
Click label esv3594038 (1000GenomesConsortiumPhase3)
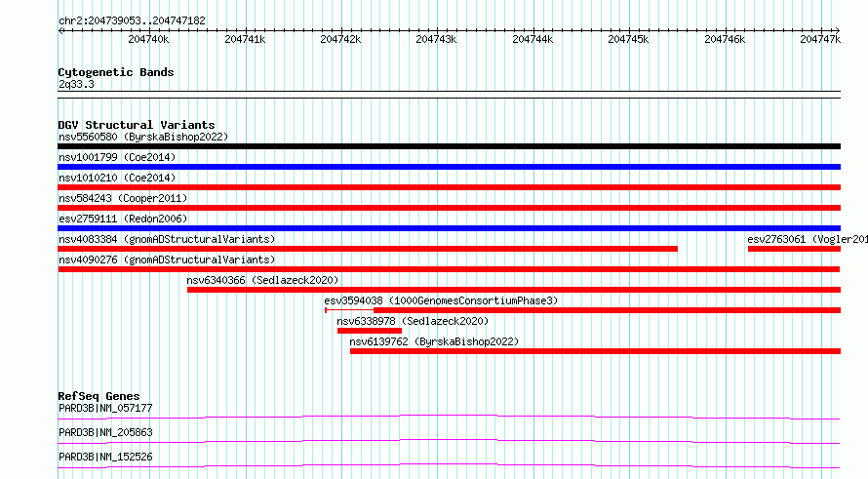tap(441, 300)
